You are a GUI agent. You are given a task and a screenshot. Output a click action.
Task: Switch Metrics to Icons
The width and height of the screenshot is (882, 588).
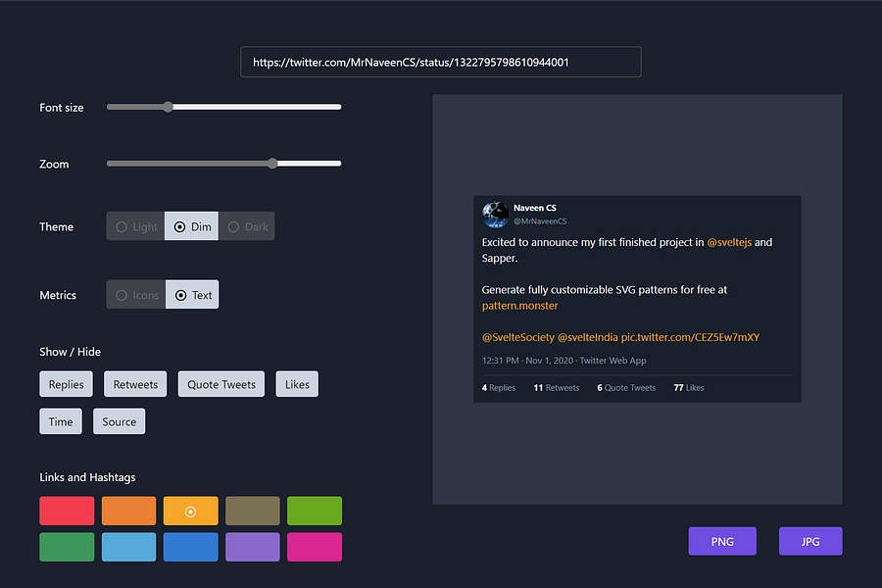tap(136, 295)
